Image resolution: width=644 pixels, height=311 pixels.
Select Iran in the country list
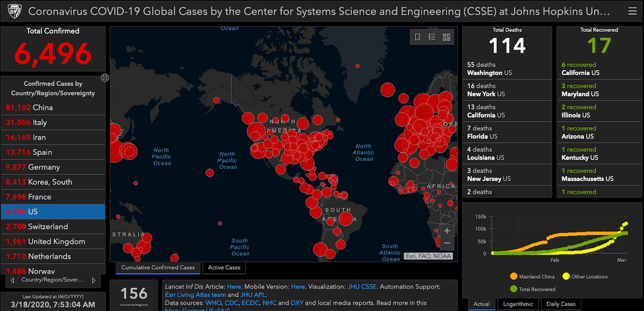tap(53, 137)
